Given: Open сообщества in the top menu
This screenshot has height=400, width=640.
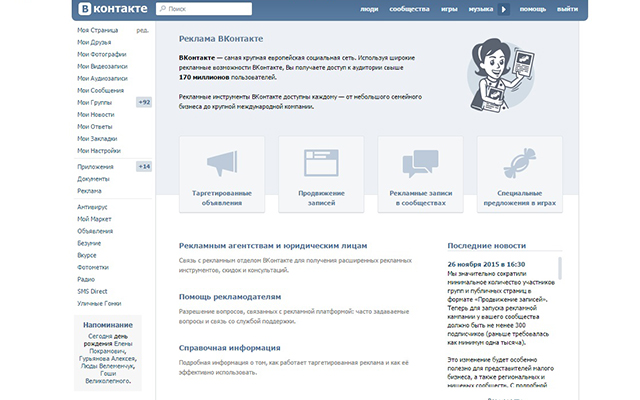Looking at the screenshot, I should pos(409,9).
